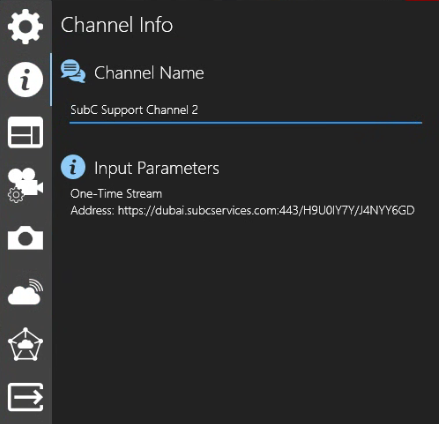Screen dimensions: 439x424
Task: Click the One-Time Stream text
Action: coord(116,194)
